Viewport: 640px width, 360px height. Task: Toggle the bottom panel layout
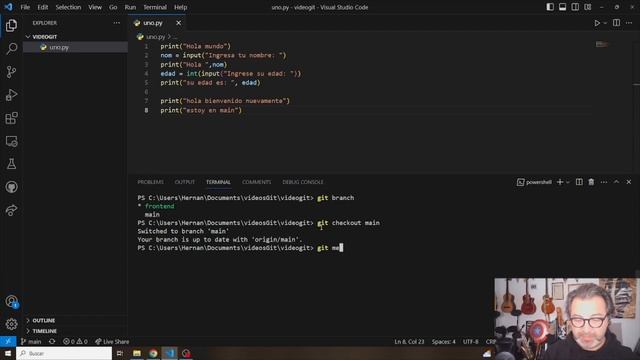click(562, 7)
